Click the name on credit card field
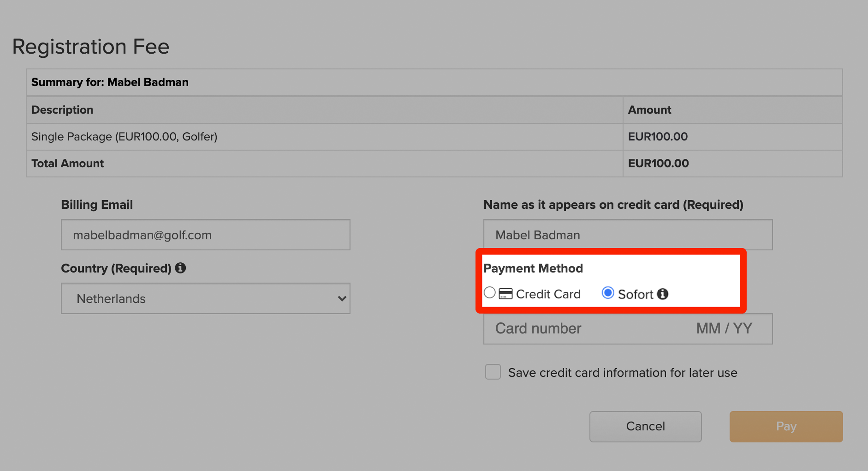This screenshot has height=471, width=868. tap(628, 235)
